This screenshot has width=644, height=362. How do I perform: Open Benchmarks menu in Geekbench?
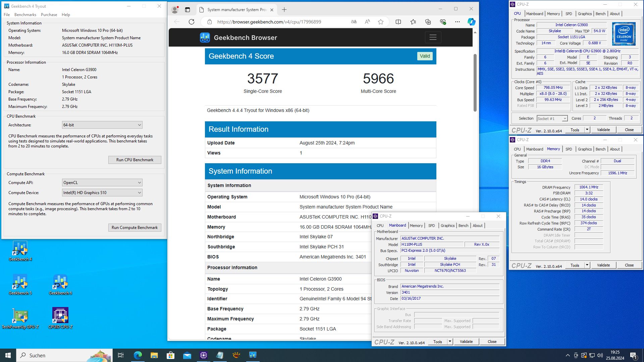25,15
